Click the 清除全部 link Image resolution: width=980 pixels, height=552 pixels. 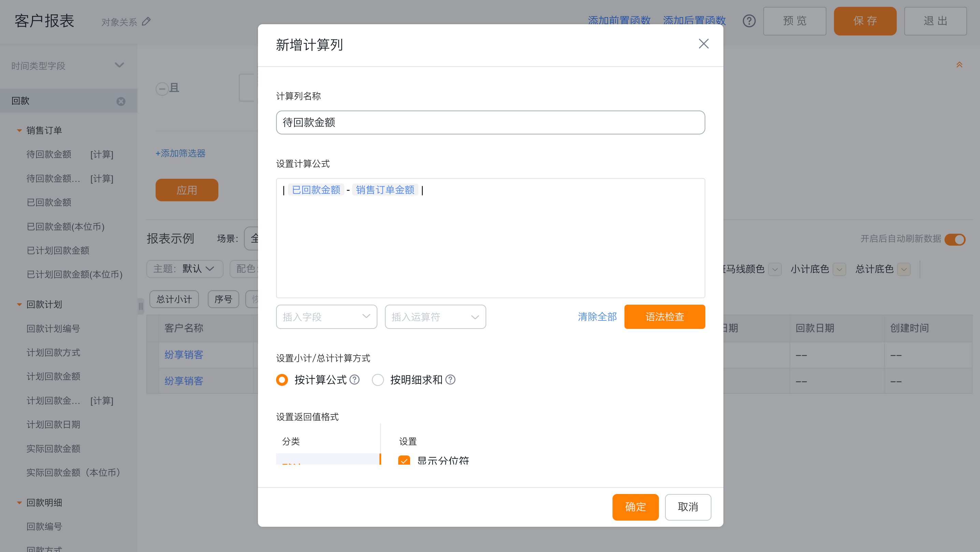pyautogui.click(x=597, y=317)
